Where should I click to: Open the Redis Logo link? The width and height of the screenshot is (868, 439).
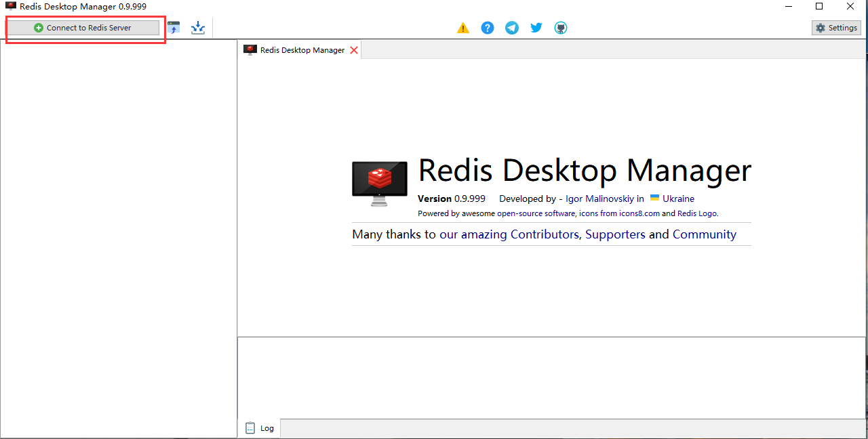coord(697,213)
